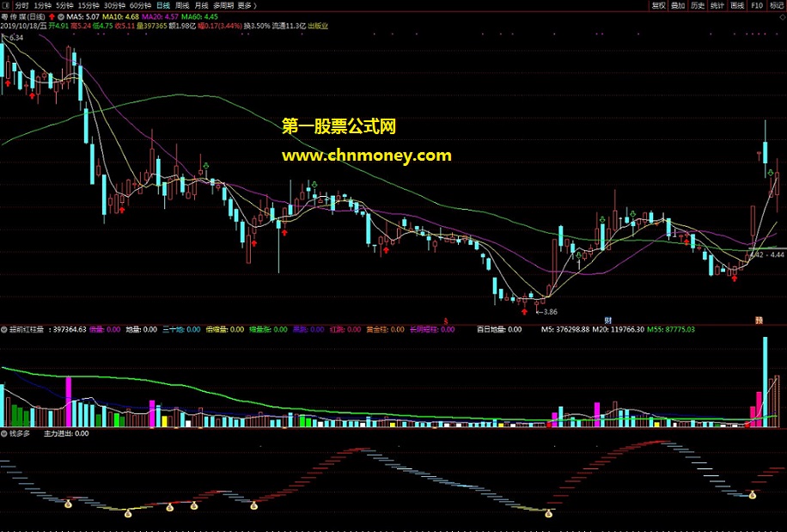Click the last money bag signal at right
This screenshot has width=787, height=532.
tap(752, 495)
